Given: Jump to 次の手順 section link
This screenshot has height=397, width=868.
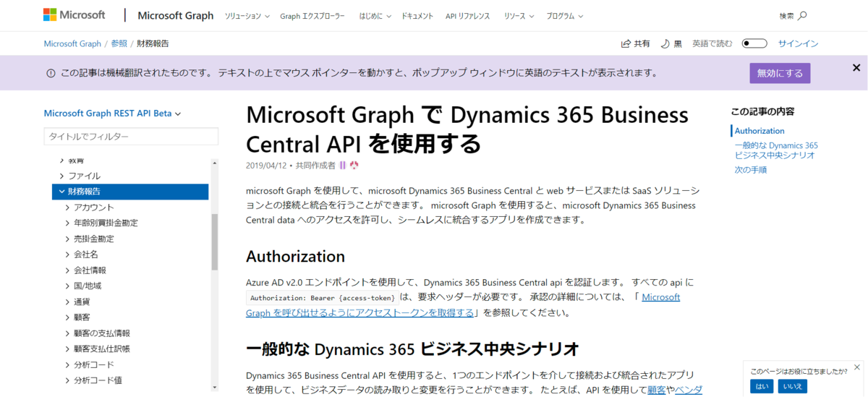Looking at the screenshot, I should pos(751,170).
